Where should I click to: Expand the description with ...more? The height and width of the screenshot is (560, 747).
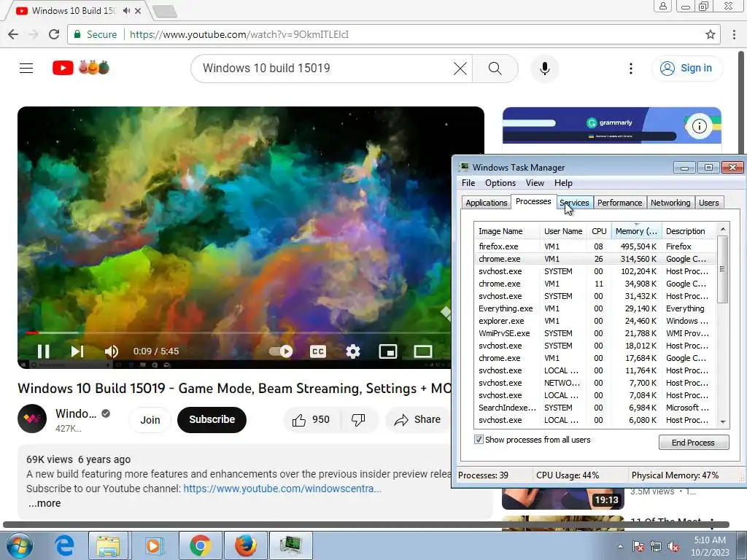pyautogui.click(x=44, y=503)
